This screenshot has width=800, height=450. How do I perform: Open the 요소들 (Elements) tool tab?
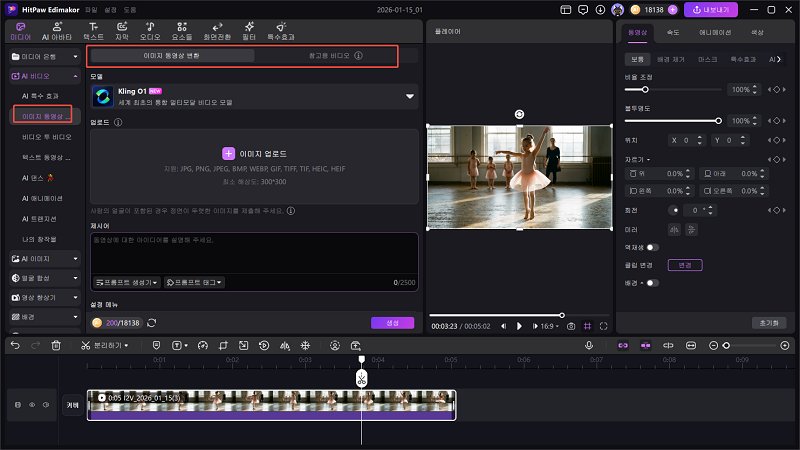(182, 31)
